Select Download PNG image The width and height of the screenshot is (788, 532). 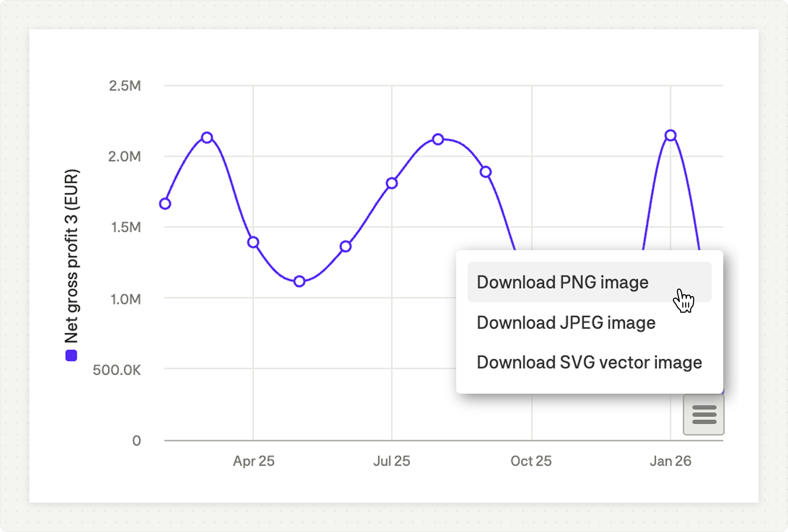pos(562,282)
